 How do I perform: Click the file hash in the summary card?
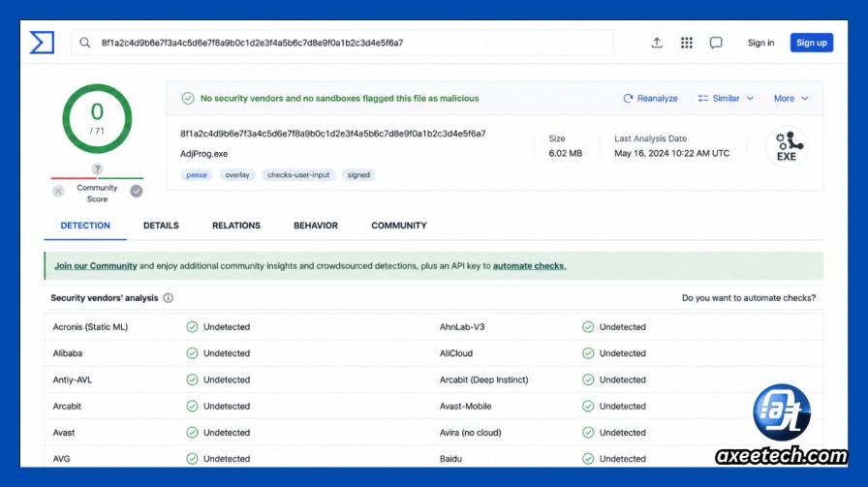pyautogui.click(x=332, y=134)
